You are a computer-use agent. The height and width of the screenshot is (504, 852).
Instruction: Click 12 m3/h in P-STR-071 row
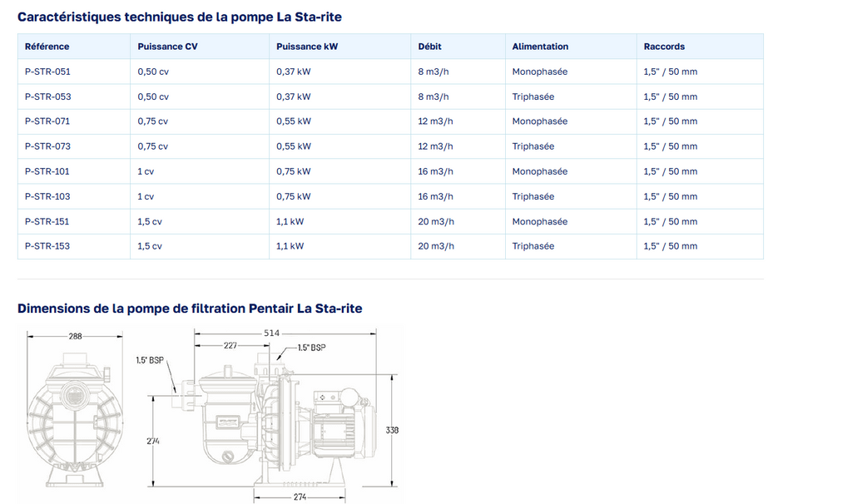(435, 121)
